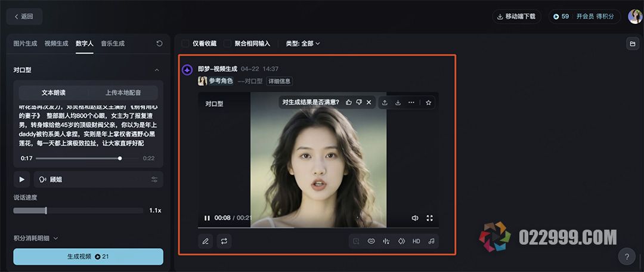Seek the audio preview progress bar
Image resolution: width=644 pixels, height=272 pixels.
(x=88, y=158)
